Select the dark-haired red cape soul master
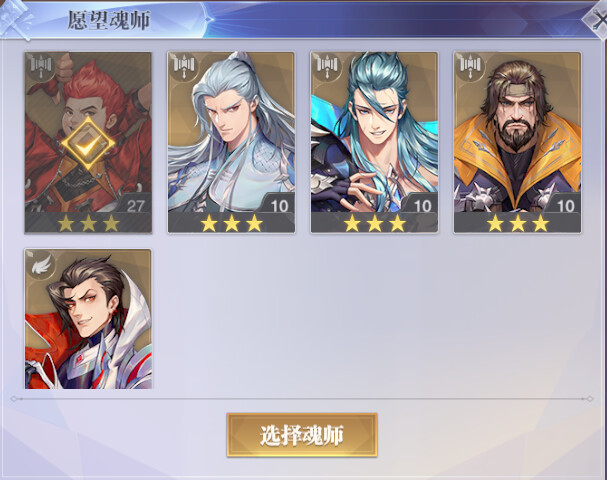 (x=88, y=319)
